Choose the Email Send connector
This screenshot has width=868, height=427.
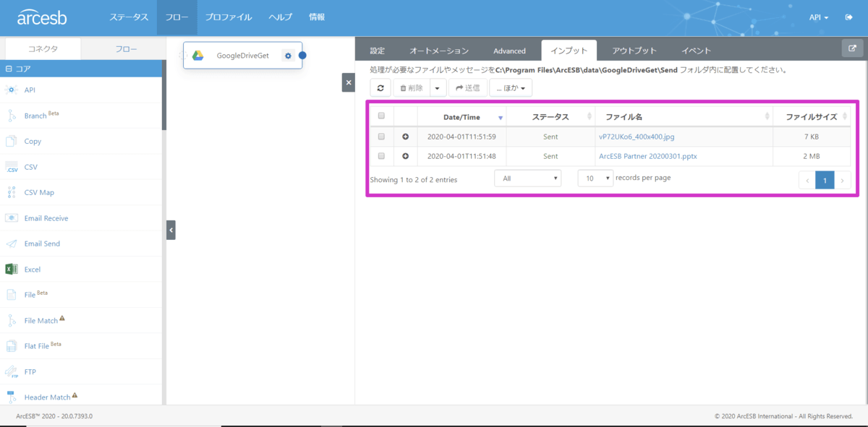tap(42, 243)
